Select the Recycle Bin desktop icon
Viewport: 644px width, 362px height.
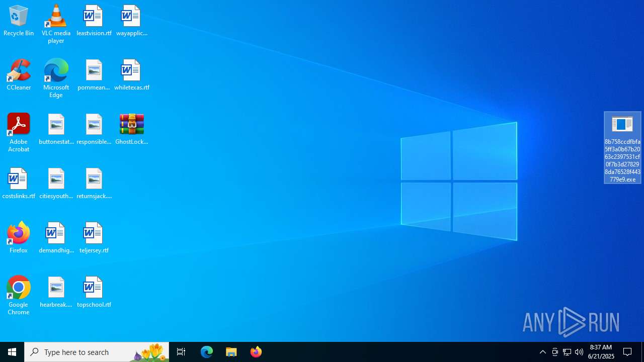click(19, 21)
